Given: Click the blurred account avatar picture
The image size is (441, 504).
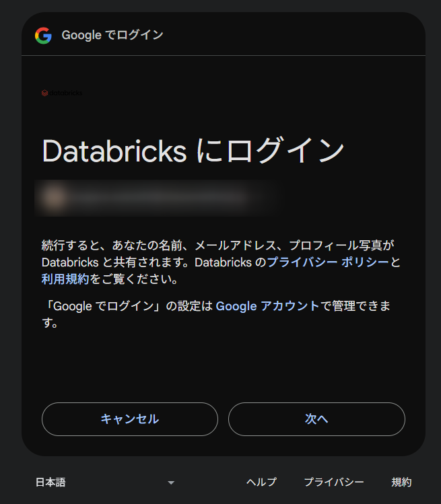Looking at the screenshot, I should pos(54,197).
